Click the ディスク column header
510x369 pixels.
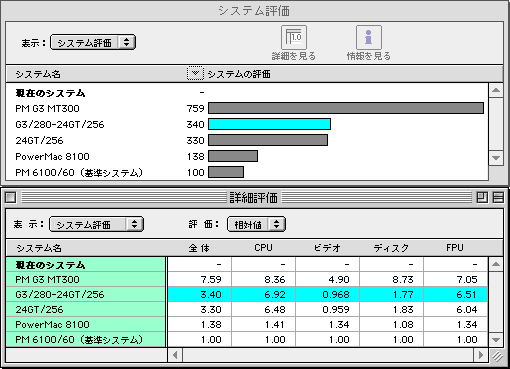pyautogui.click(x=391, y=248)
